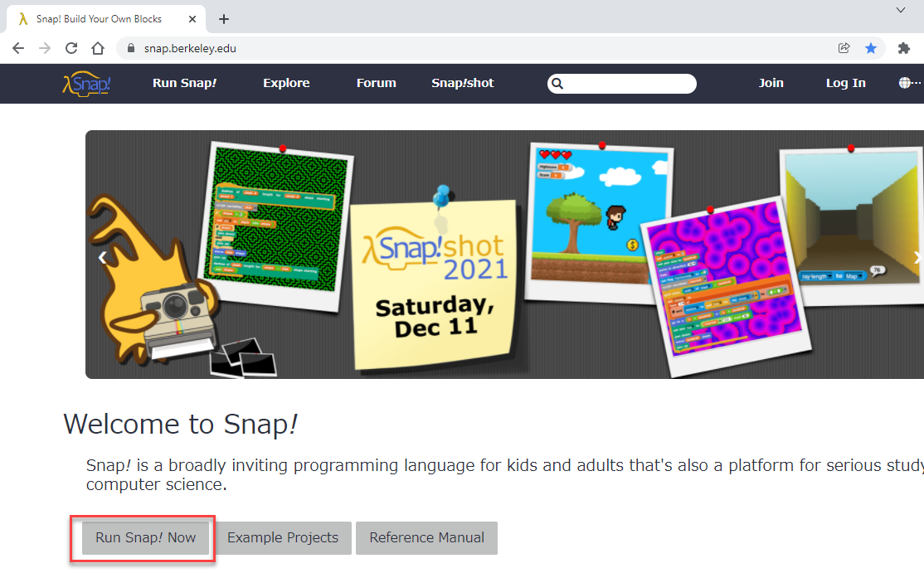Image resolution: width=924 pixels, height=573 pixels.
Task: Click the purple pattern project photo
Action: [726, 287]
